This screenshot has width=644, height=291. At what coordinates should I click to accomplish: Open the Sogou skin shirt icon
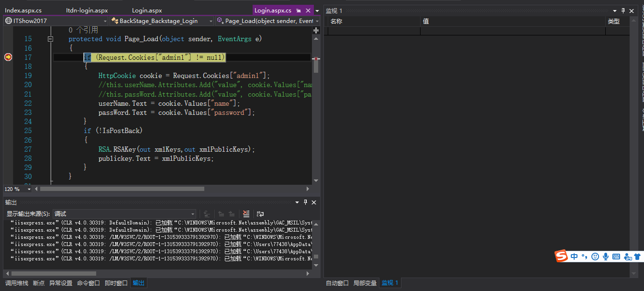coord(637,257)
